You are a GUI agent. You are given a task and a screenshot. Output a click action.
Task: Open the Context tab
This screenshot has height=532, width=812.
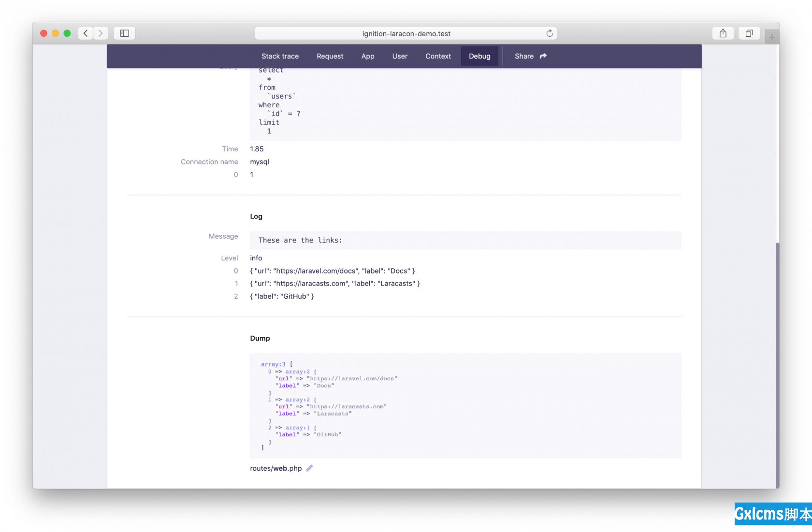pyautogui.click(x=438, y=56)
